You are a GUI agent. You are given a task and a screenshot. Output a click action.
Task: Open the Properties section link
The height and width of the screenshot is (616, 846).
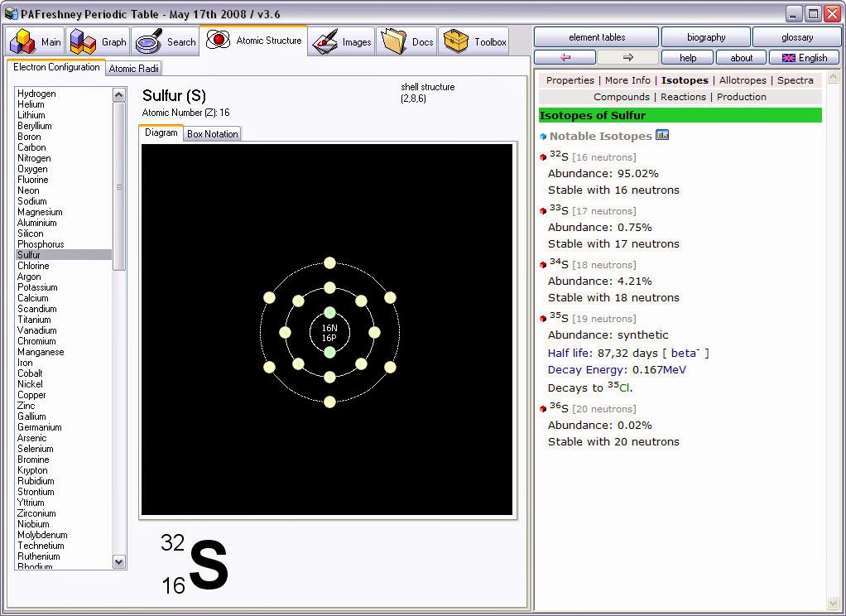(x=570, y=80)
